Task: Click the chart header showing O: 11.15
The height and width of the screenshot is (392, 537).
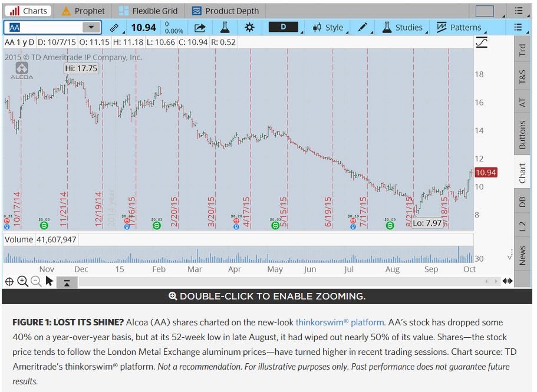Action: 94,42
